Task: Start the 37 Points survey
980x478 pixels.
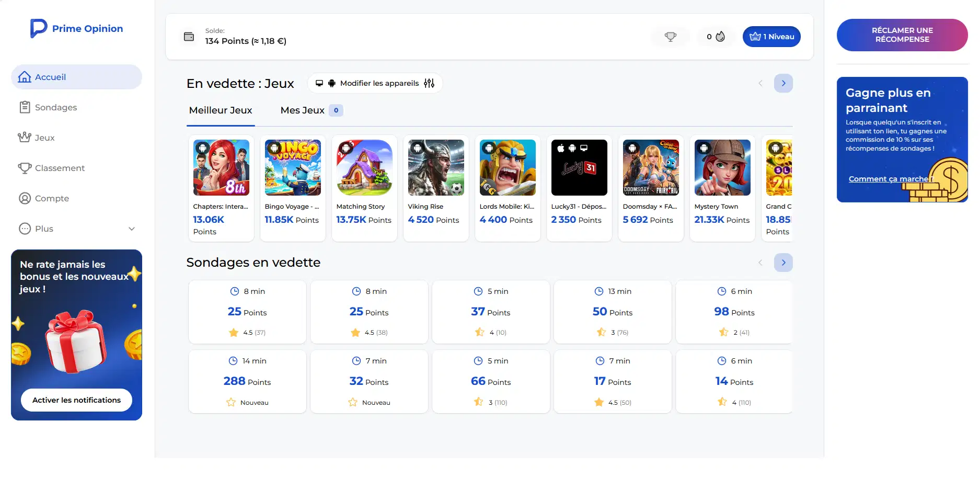Action: tap(491, 312)
